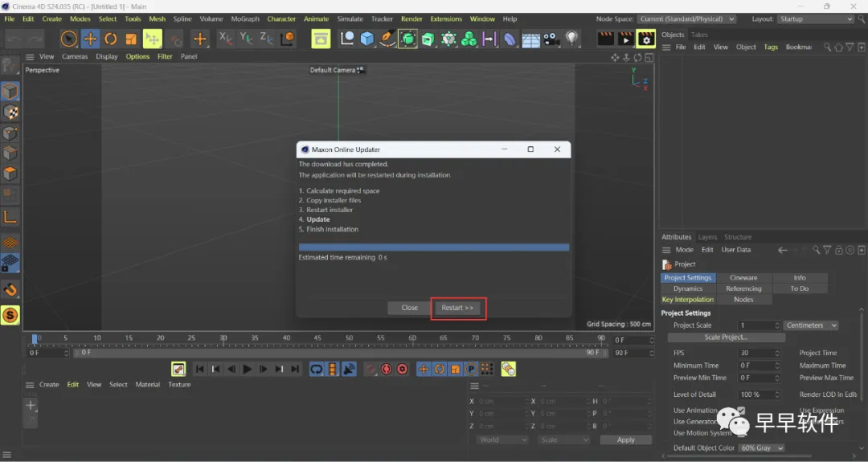The height and width of the screenshot is (462, 868).
Task: Activate the Rotate tool in top toolbar
Action: (x=111, y=39)
